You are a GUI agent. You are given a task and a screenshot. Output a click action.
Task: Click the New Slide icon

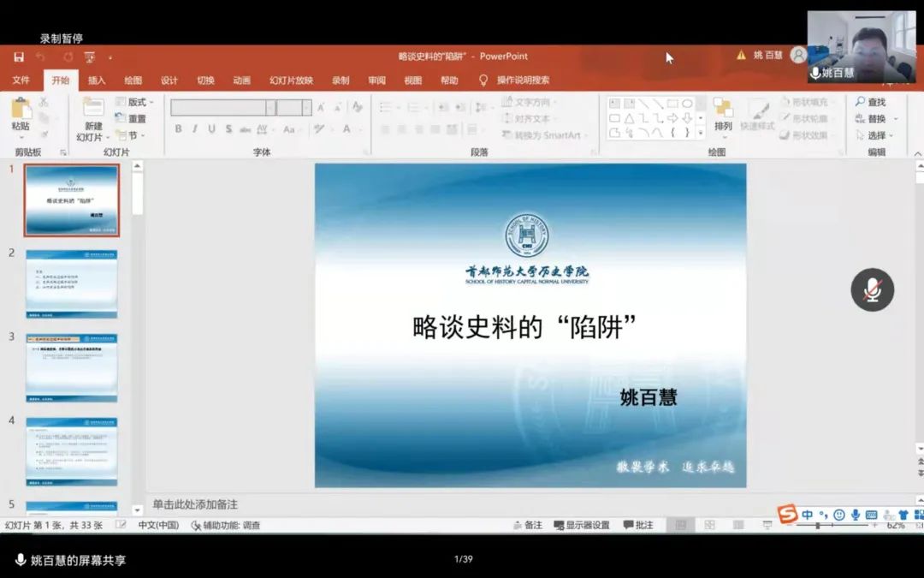(92, 108)
